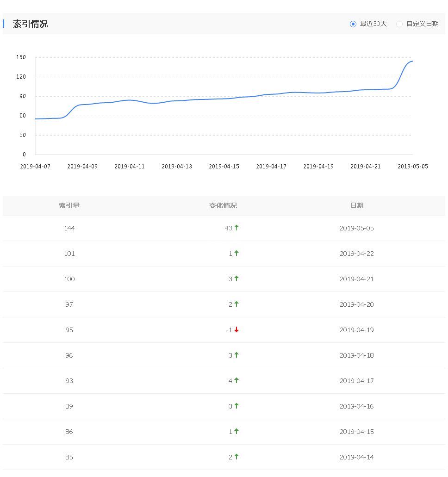Click the chart line's peak at 2019-05-05
The width and height of the screenshot is (448, 477).
[x=412, y=62]
